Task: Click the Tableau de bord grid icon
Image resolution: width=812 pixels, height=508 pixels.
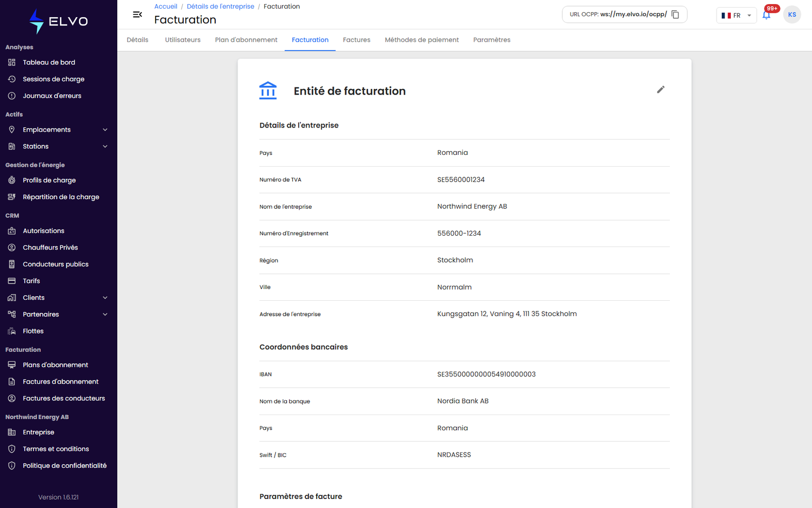Action: [12, 62]
